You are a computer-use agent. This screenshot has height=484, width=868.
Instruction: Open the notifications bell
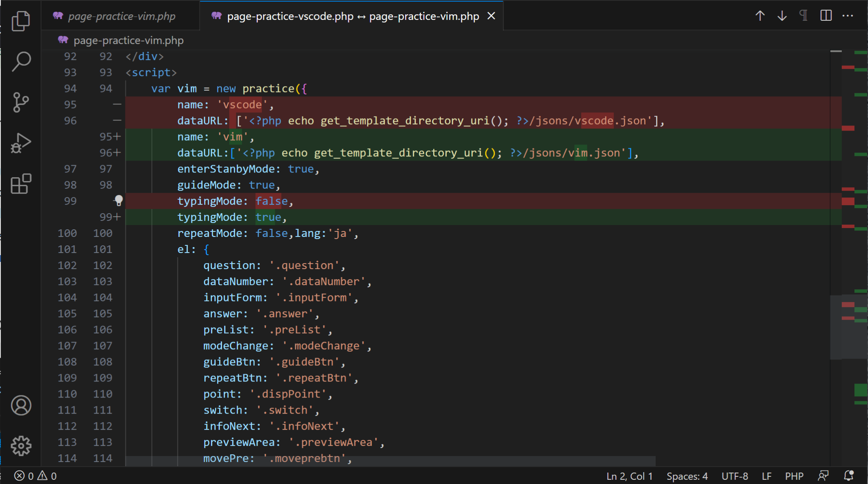point(849,476)
